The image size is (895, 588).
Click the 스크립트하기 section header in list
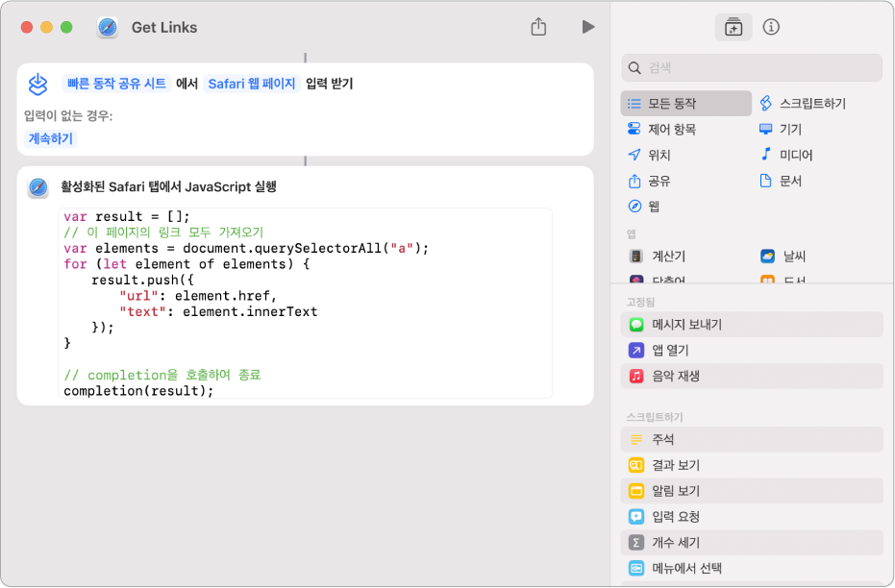coord(655,417)
